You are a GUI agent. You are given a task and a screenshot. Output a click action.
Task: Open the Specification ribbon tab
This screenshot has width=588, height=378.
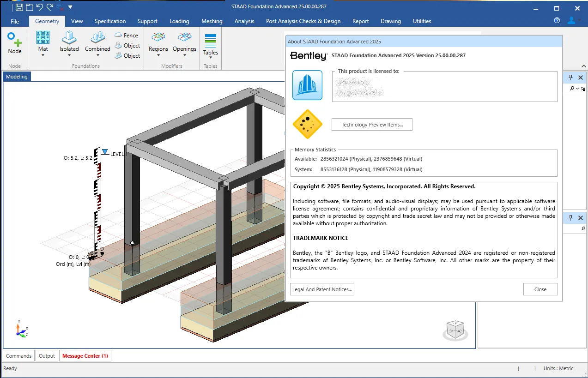point(110,21)
